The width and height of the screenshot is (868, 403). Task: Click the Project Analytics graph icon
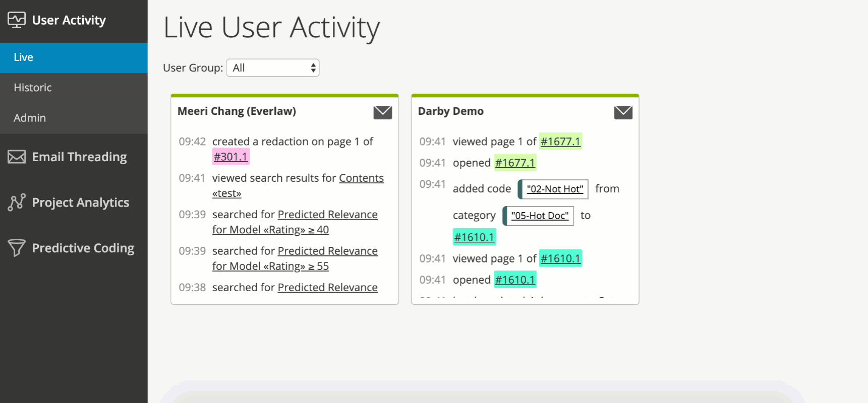[17, 202]
